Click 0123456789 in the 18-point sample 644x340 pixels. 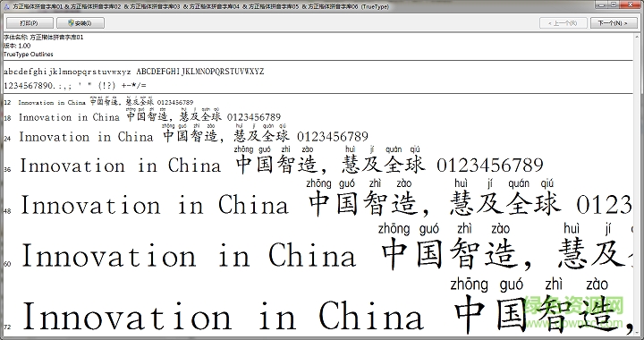pyautogui.click(x=254, y=117)
